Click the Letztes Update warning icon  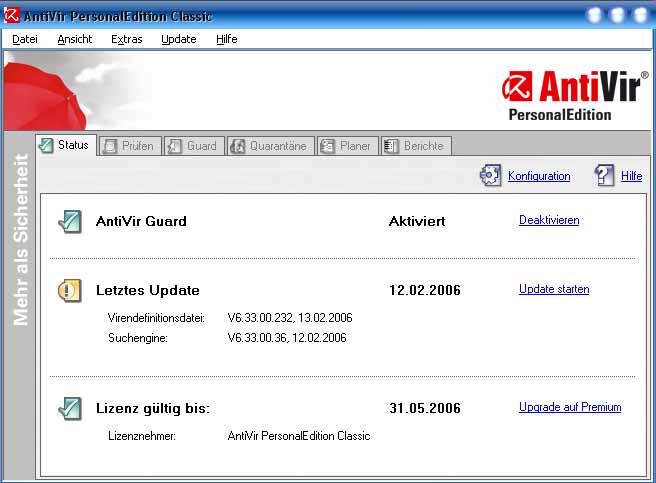click(69, 290)
